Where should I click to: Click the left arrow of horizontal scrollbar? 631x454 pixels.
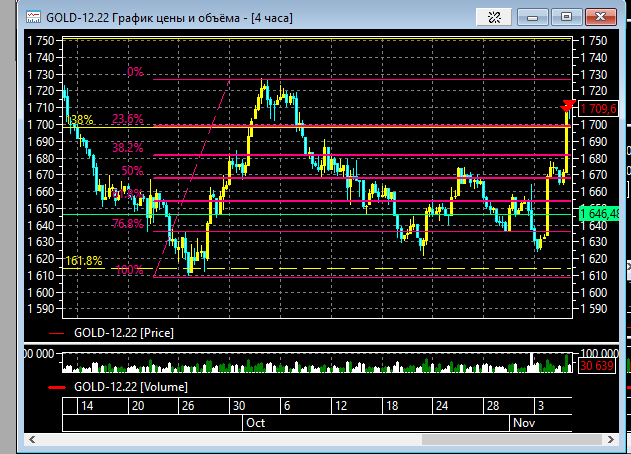tap(32, 440)
